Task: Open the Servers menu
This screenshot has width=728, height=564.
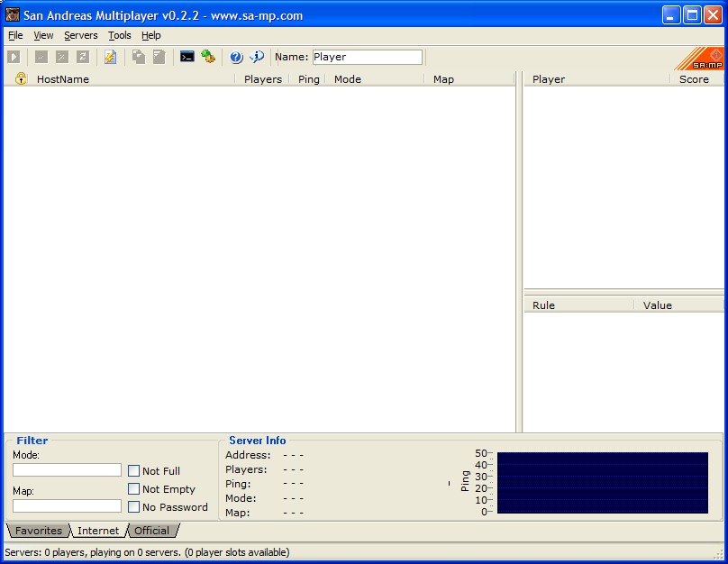Action: [81, 35]
